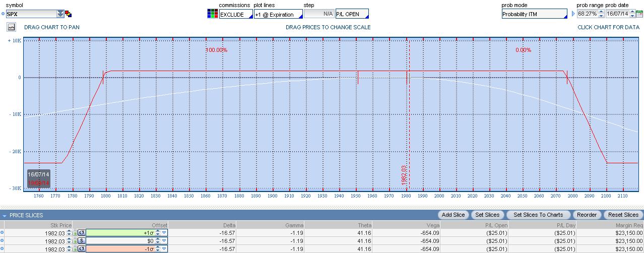Click the -1σ offset value stepper

coord(158,249)
